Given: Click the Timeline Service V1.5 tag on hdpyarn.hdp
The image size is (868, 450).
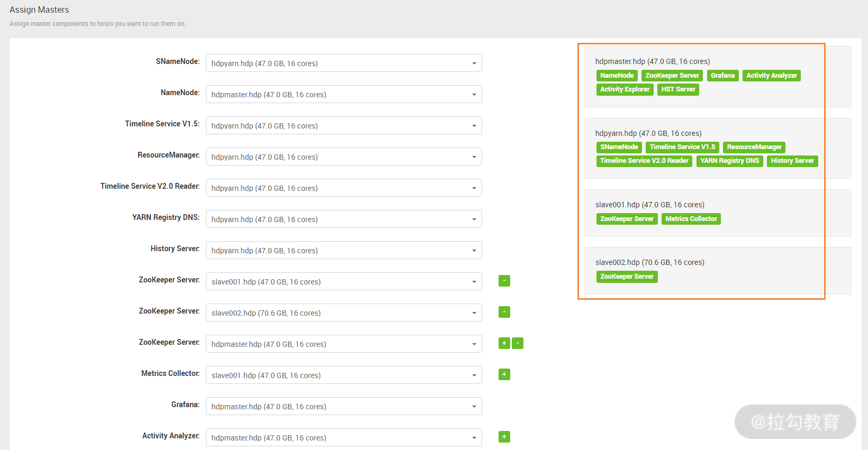Looking at the screenshot, I should tap(682, 147).
